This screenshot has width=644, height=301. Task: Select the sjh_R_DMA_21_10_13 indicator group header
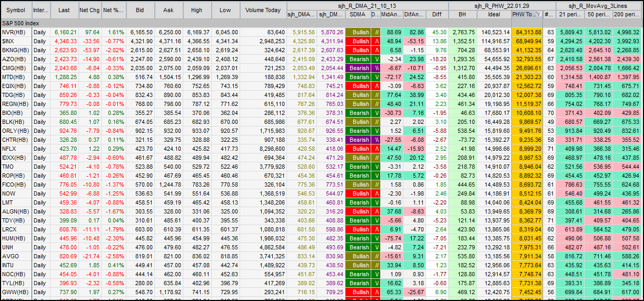(368, 5)
